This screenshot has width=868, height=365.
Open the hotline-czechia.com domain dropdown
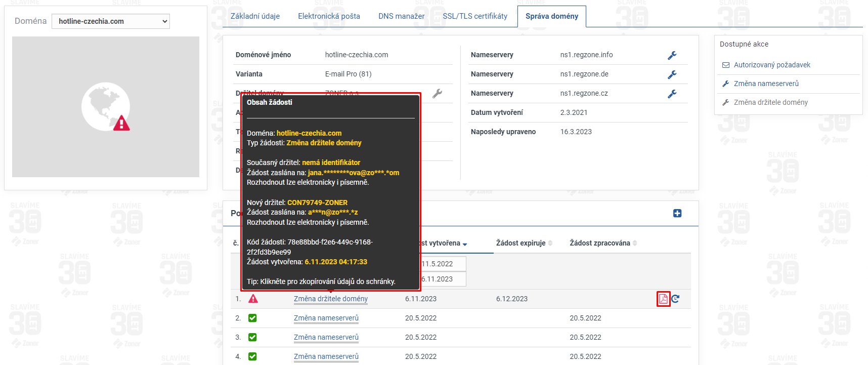coord(110,21)
